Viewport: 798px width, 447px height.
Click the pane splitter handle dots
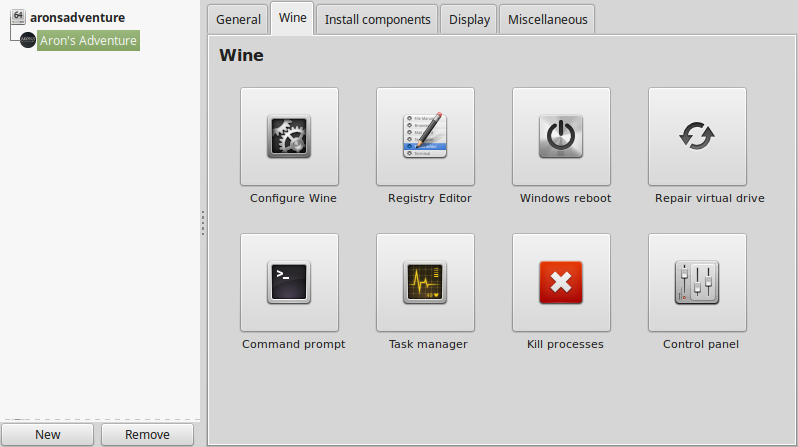(x=203, y=223)
